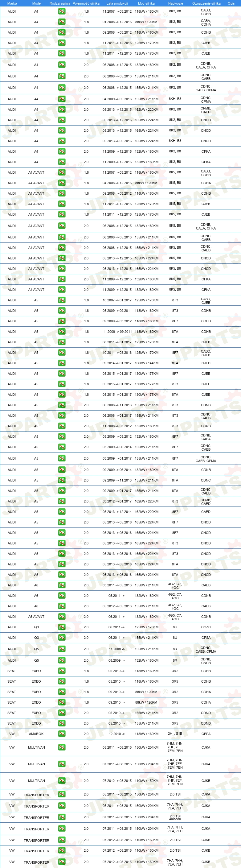Click the A6 AVANT model cell
Image resolution: width=241 pixels, height=868 pixels.
point(36,617)
